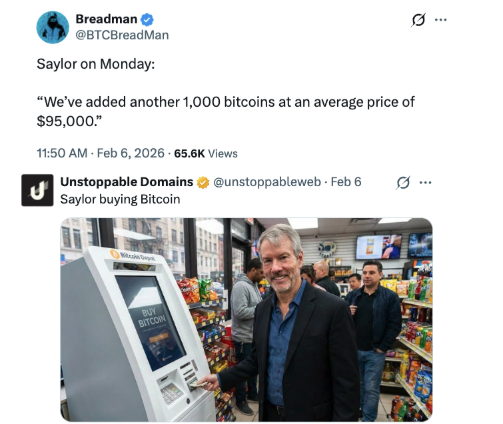503x424 pixels.
Task: Visit the @BTCBreadMan handle
Action: [x=122, y=35]
